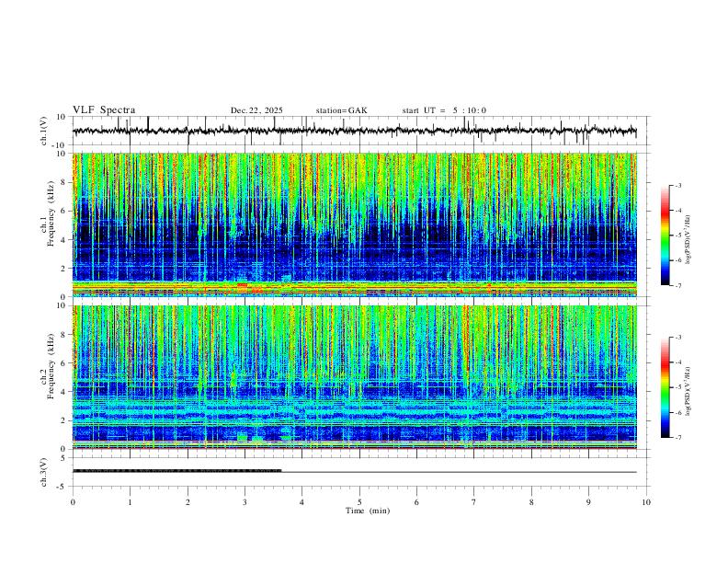The height and width of the screenshot is (563, 728).
Task: Click the time axis tick label '0'
Action: (x=73, y=502)
